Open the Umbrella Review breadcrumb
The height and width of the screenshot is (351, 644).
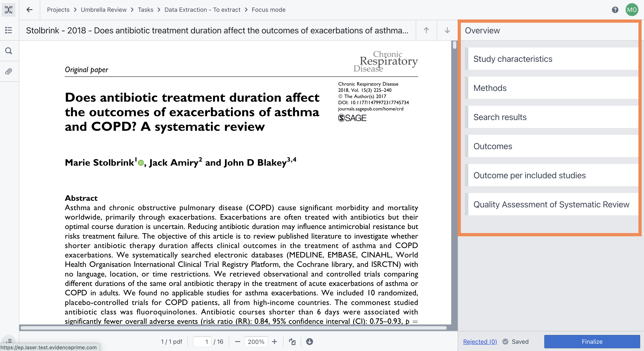coord(104,10)
